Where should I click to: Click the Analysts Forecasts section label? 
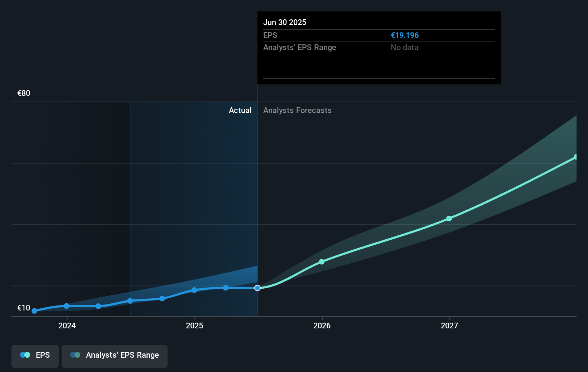click(297, 110)
